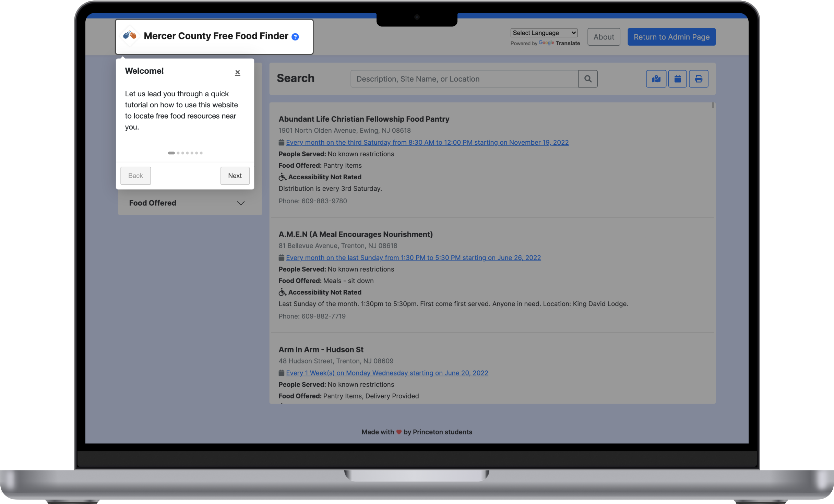Screen dimensions: 834x504
Task: Click the calendar icon beside A.M.E.N schedule
Action: pyautogui.click(x=281, y=257)
